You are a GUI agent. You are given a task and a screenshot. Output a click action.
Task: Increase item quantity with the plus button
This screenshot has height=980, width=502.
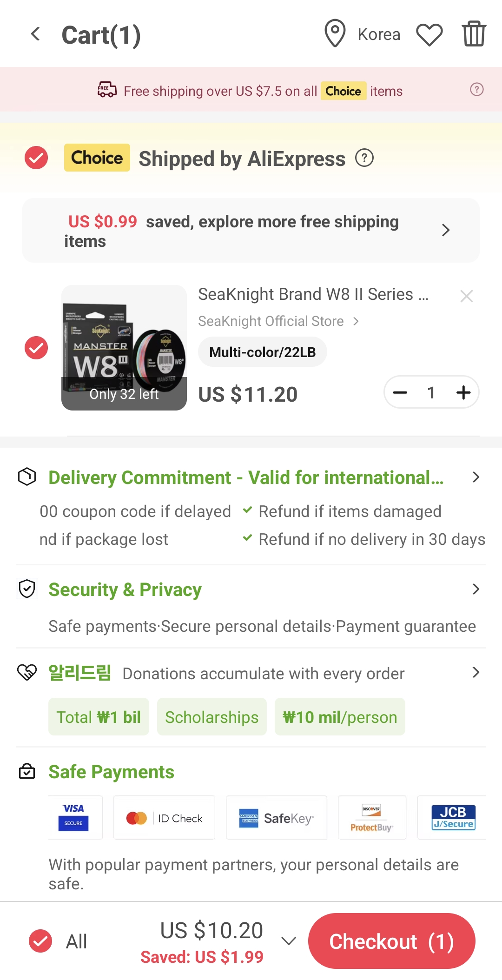pos(463,392)
